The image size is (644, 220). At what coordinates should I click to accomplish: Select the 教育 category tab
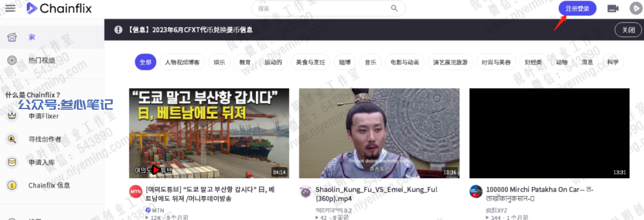(x=245, y=62)
